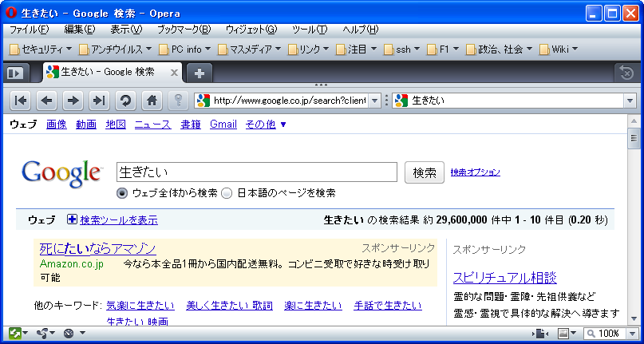Select 日本語のページを検索 radio button

[x=227, y=193]
